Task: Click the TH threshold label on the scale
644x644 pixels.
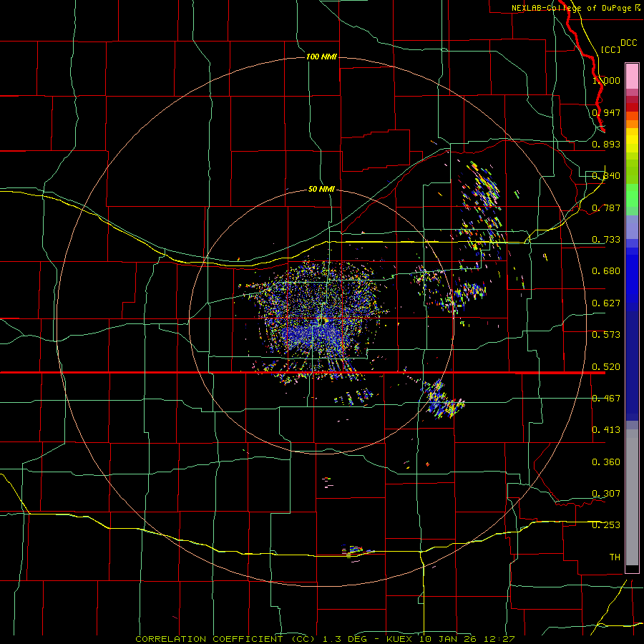Action: click(615, 557)
